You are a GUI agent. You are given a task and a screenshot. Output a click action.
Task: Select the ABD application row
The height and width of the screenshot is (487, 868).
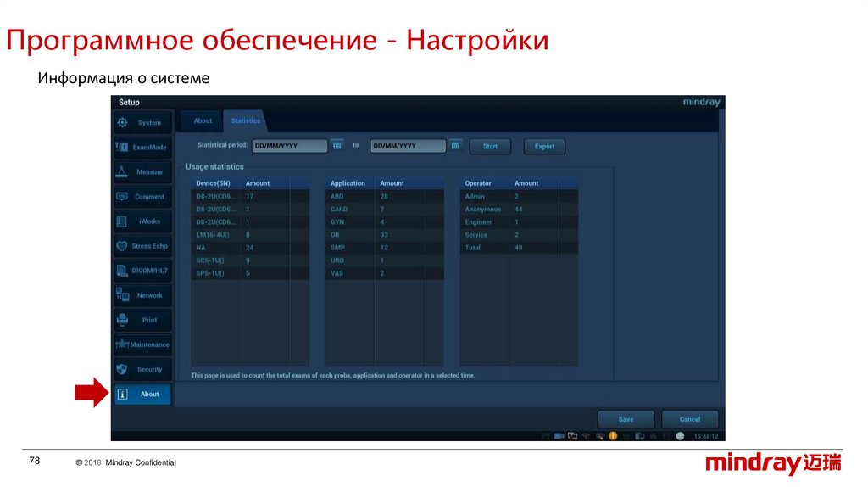[385, 196]
